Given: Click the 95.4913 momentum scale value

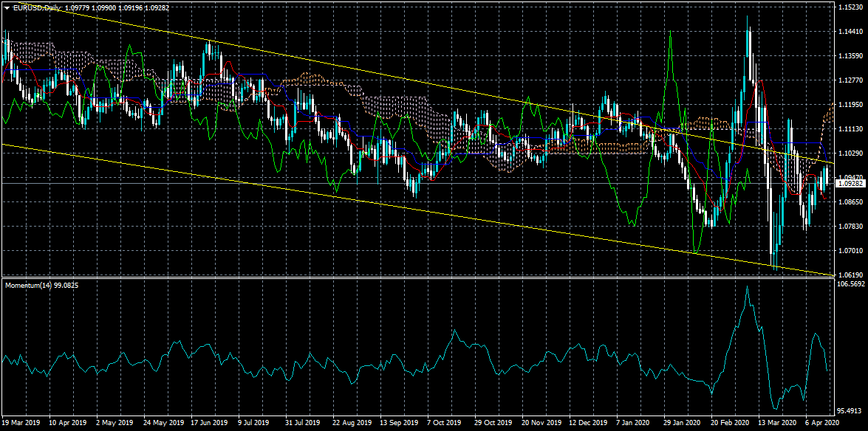Looking at the screenshot, I should 852,410.
